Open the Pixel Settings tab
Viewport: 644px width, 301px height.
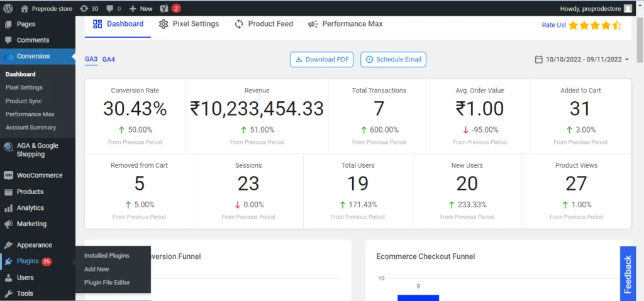[x=189, y=24]
